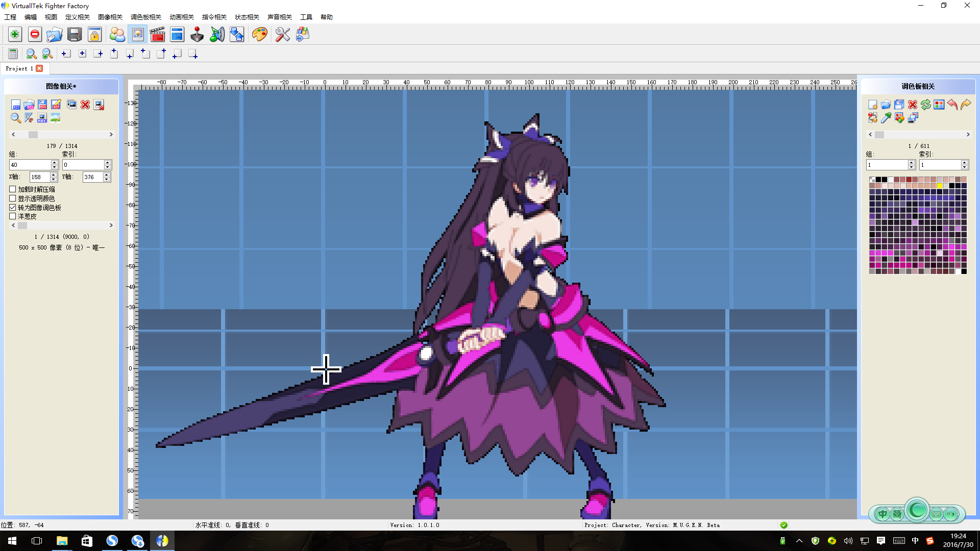
Task: Click the Save project floppy disk icon
Action: pyautogui.click(x=75, y=35)
